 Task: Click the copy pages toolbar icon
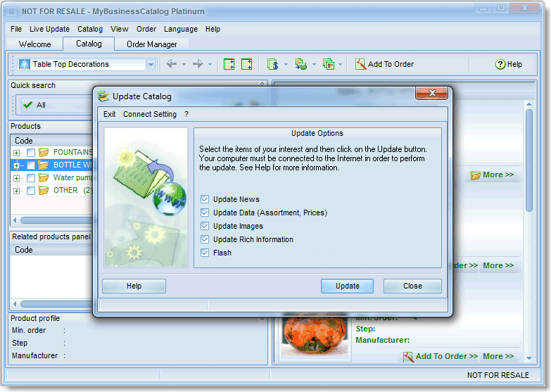tap(329, 64)
